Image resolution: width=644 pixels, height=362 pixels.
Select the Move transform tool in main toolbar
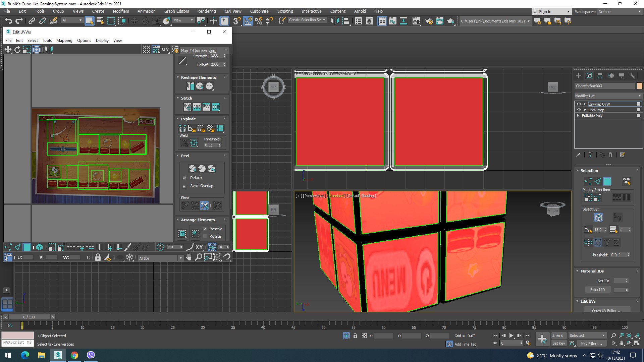pyautogui.click(x=134, y=21)
